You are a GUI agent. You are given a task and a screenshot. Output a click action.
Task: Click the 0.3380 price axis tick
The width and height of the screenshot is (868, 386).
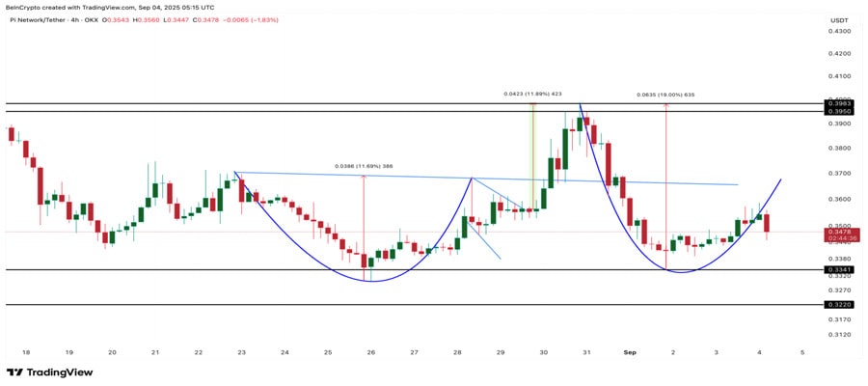(839, 259)
